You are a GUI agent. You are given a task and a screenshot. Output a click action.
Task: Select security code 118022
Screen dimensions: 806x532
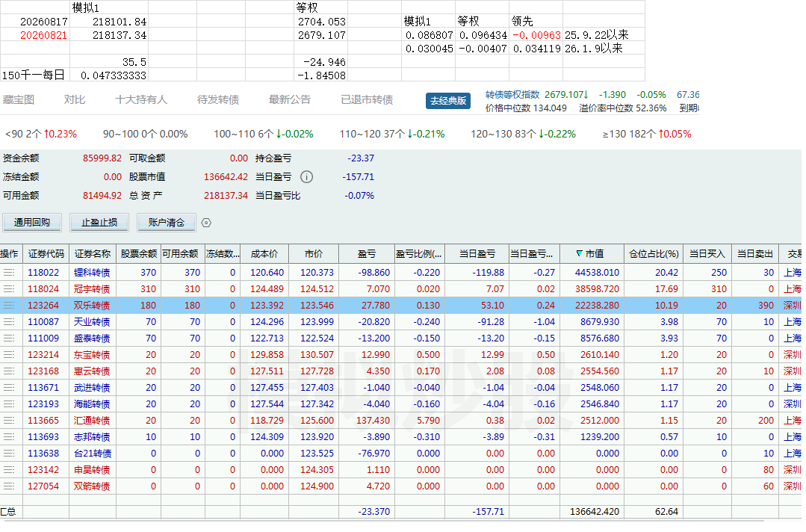43,273
